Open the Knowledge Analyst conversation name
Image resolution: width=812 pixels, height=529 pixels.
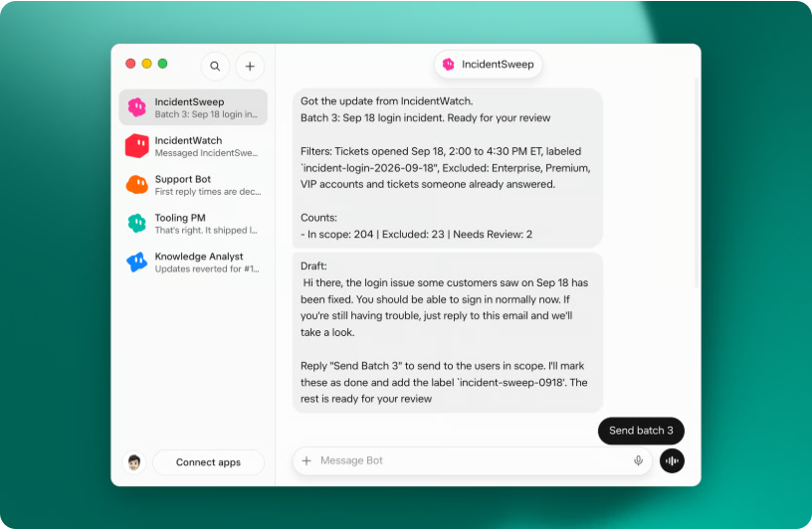tap(199, 257)
